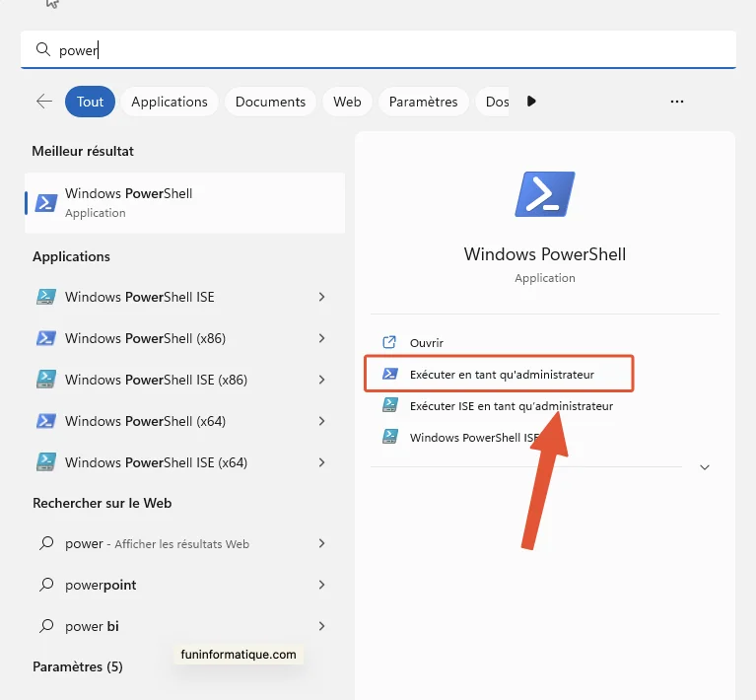Image resolution: width=756 pixels, height=700 pixels.
Task: Expand options for Windows PowerShell (x86)
Action: 321,338
